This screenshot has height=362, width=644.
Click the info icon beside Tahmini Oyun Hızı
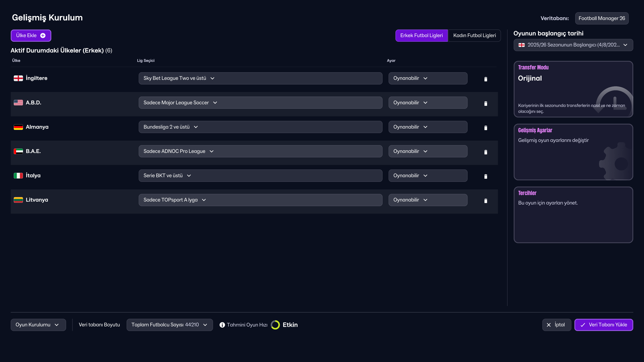(222, 325)
